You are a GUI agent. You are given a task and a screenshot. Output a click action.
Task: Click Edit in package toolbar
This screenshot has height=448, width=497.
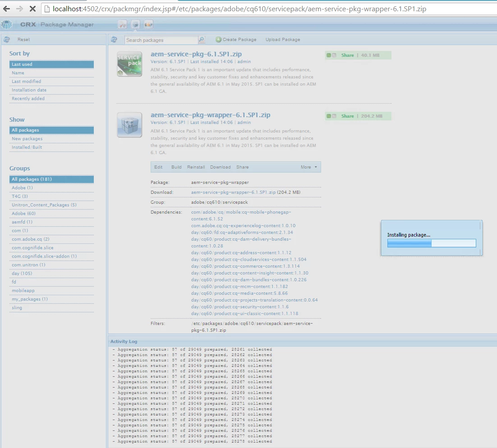click(x=158, y=167)
